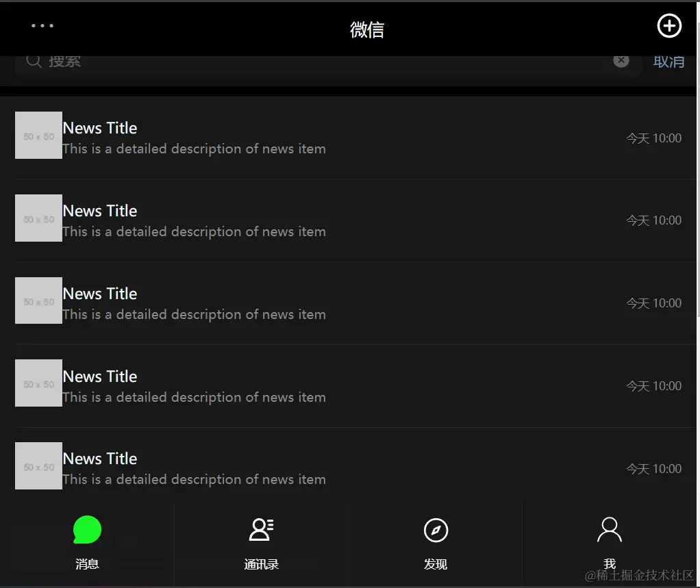Open the fourth News Title thumbnail
The image size is (700, 588).
coord(38,383)
